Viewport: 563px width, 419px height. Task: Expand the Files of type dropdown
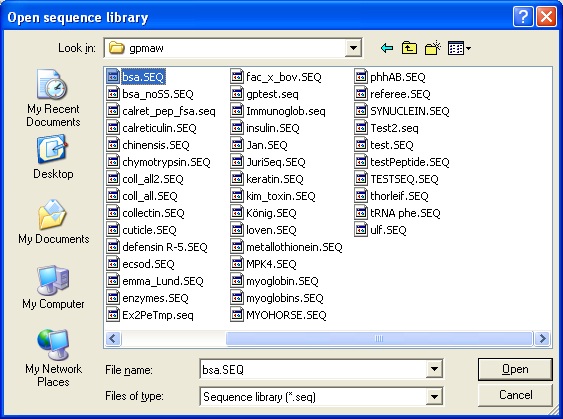[434, 396]
